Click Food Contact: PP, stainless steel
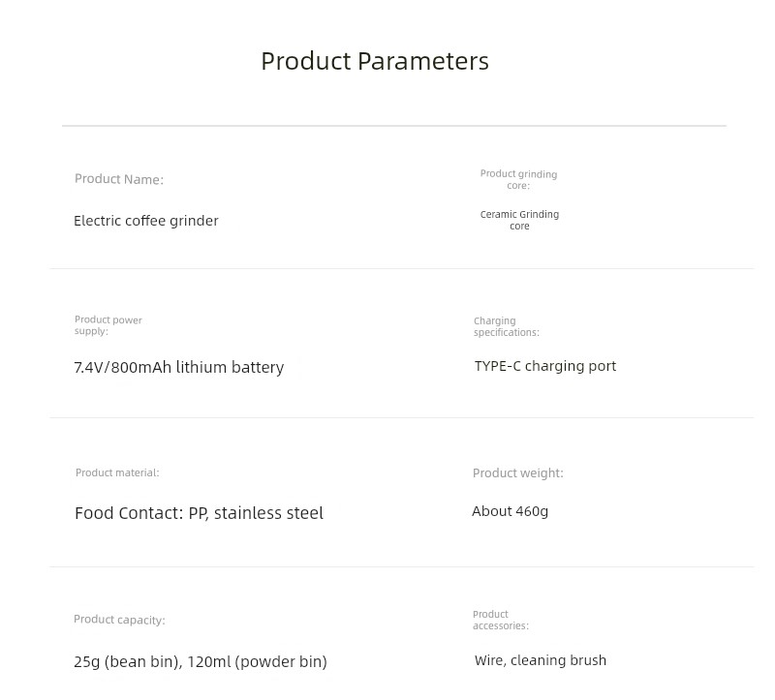 200,513
